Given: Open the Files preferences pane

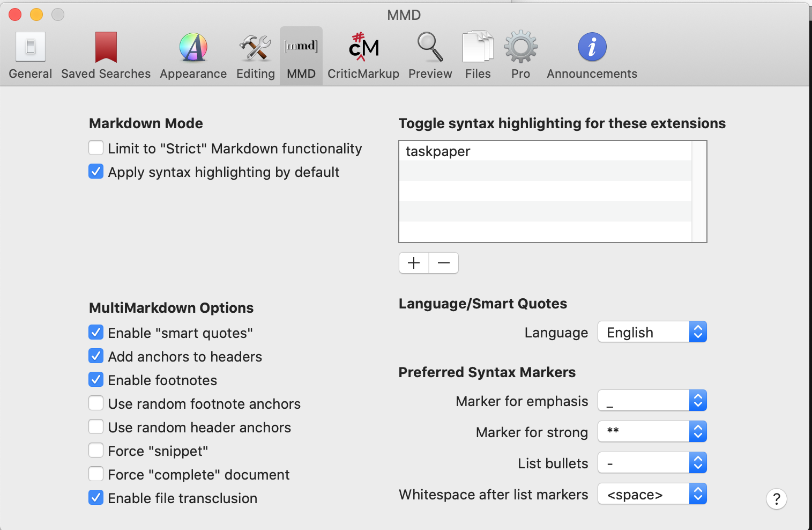Looking at the screenshot, I should [478, 56].
